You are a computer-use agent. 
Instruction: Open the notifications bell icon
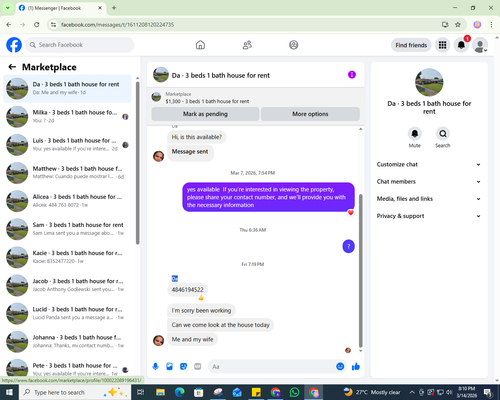[461, 45]
